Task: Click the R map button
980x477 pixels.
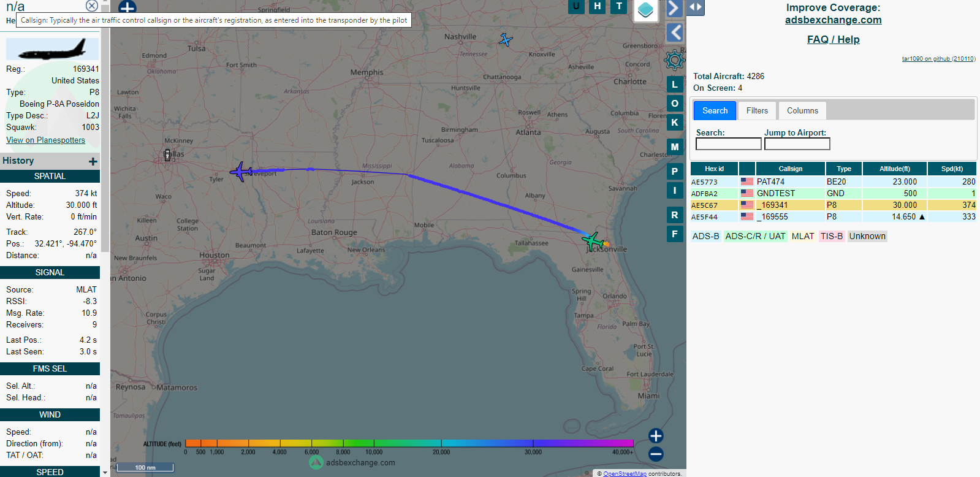Action: click(x=675, y=215)
